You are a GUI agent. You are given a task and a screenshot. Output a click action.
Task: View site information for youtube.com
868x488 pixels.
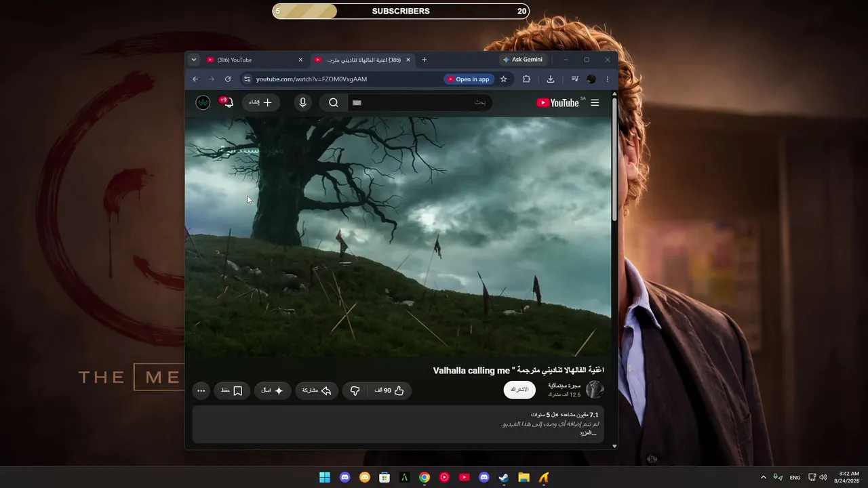[247, 79]
